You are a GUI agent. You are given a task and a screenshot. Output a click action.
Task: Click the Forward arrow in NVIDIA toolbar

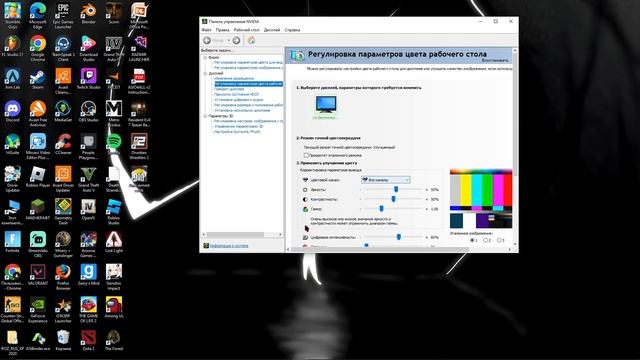[236, 40]
